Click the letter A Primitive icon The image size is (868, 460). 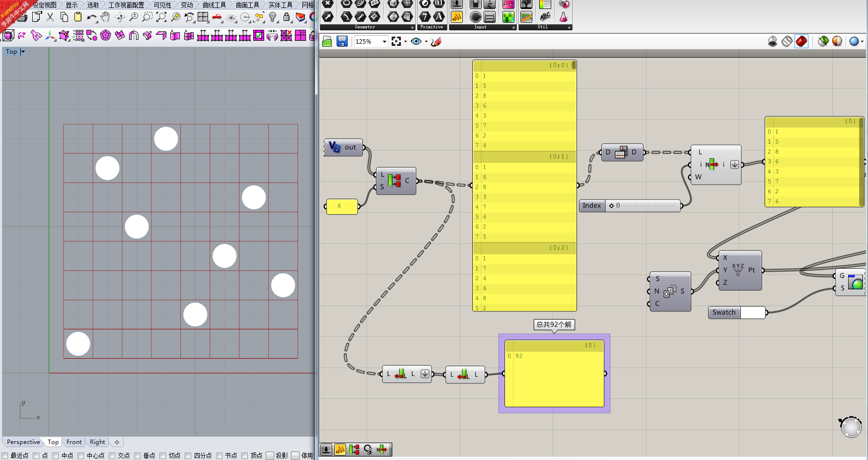point(439,17)
